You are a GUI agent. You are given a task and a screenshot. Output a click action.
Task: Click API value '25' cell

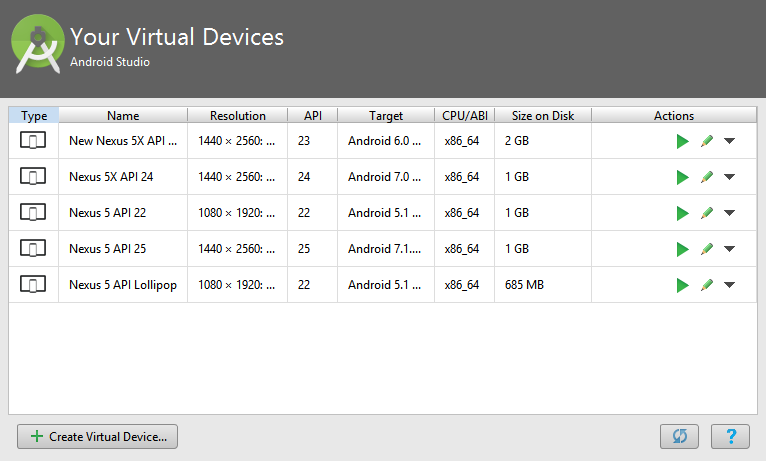click(313, 249)
